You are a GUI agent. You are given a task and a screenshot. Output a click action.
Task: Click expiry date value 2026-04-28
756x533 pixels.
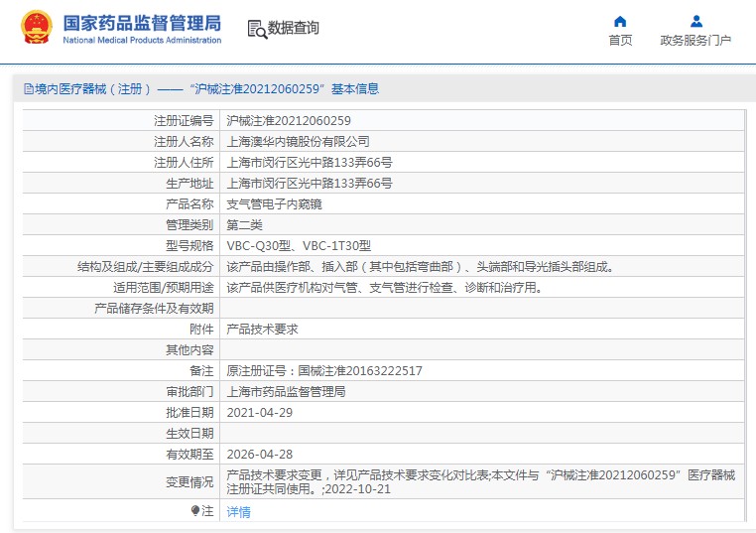(260, 455)
